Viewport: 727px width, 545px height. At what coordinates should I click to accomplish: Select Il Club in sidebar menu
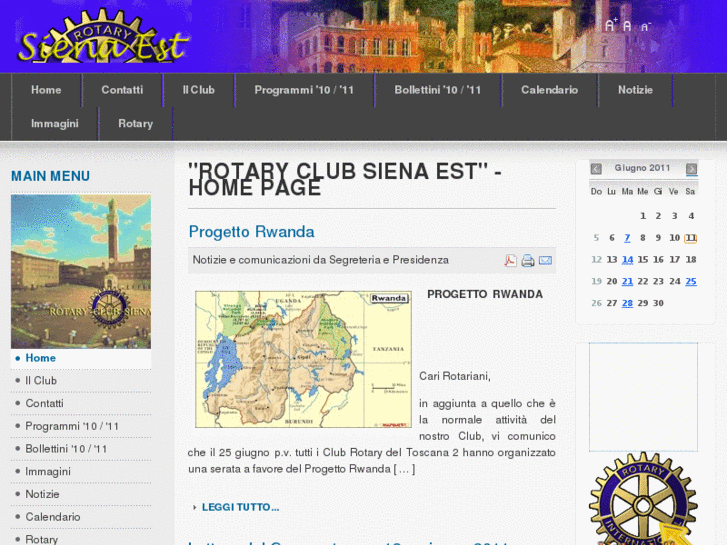coord(81,381)
